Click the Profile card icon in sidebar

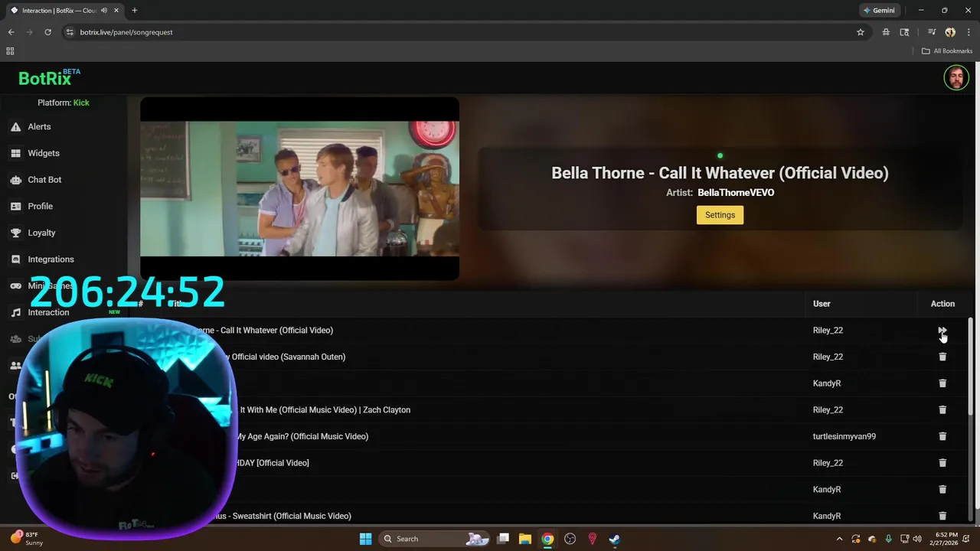click(x=15, y=206)
